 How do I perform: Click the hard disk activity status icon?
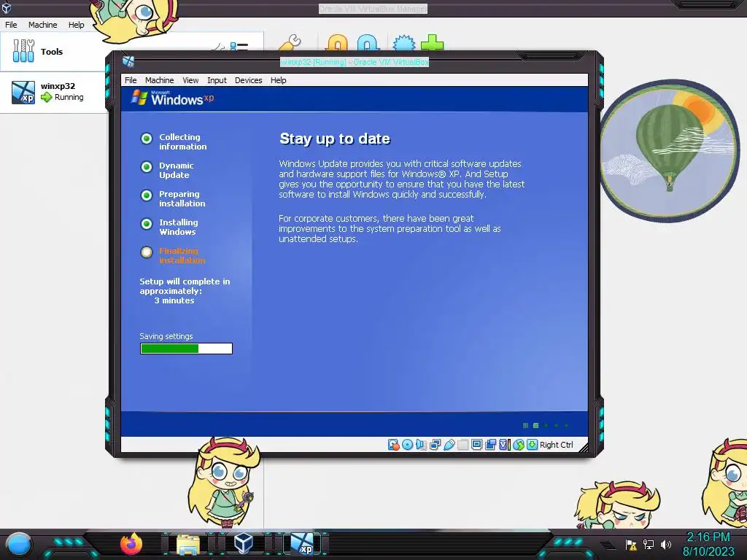(x=393, y=445)
